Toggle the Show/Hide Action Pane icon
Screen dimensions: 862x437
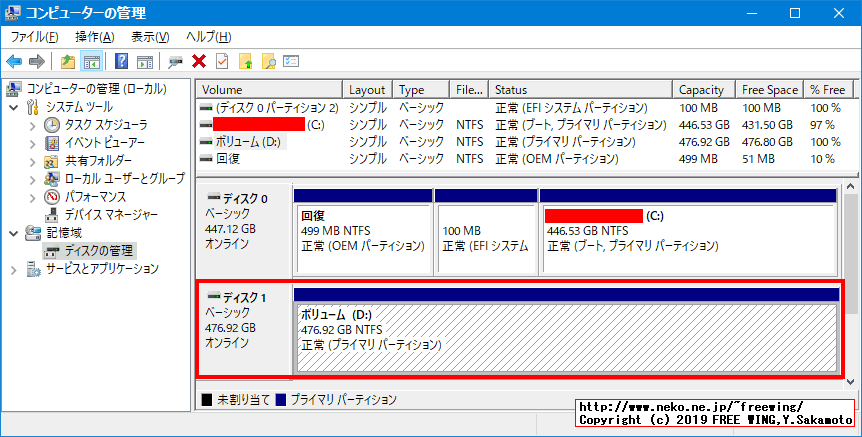[x=145, y=61]
